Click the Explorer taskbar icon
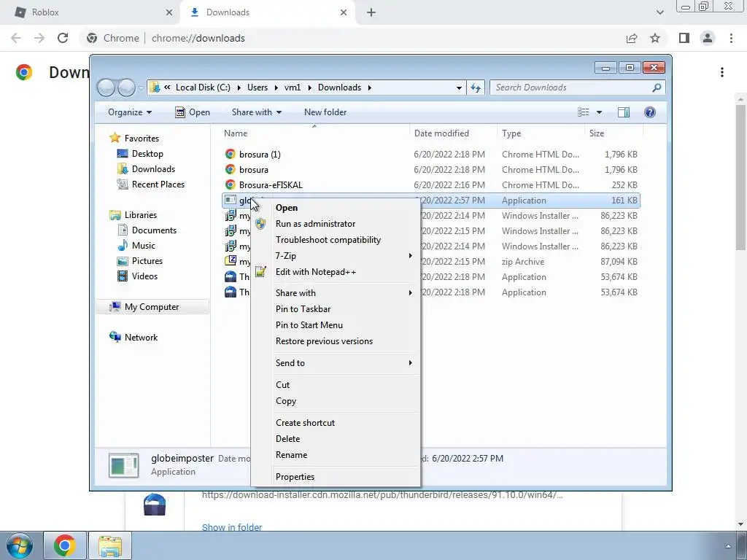 110,545
